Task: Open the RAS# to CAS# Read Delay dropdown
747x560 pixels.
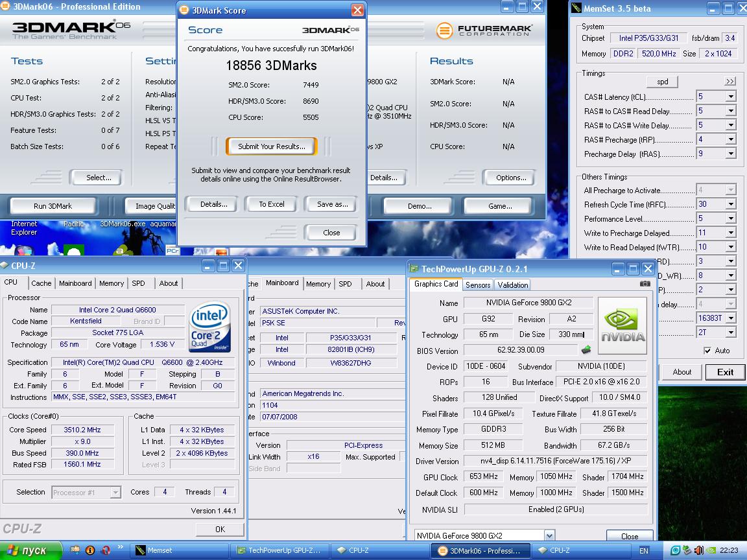Action: [x=731, y=111]
